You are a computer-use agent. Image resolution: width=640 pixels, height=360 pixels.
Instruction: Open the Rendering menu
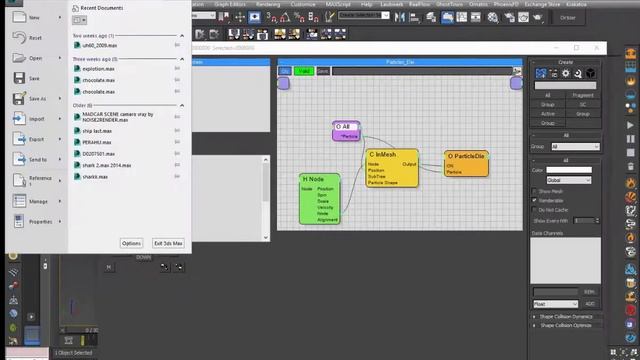[x=268, y=4]
